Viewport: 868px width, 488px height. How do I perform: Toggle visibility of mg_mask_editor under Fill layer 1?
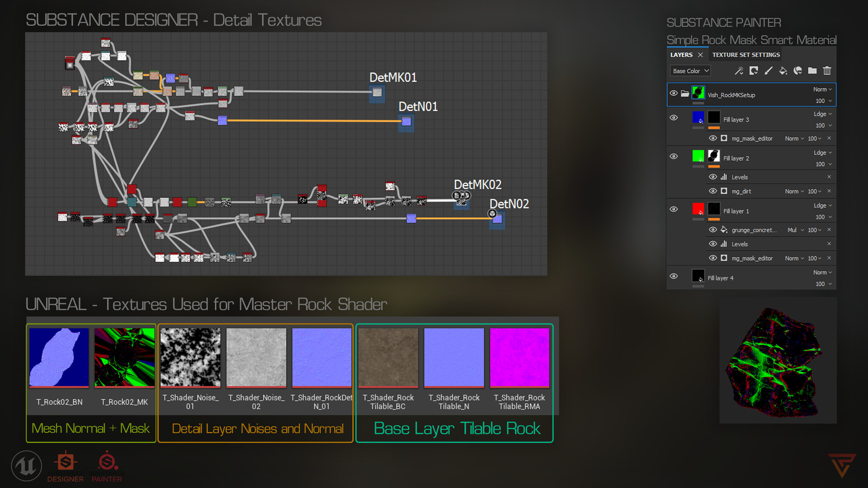point(713,258)
